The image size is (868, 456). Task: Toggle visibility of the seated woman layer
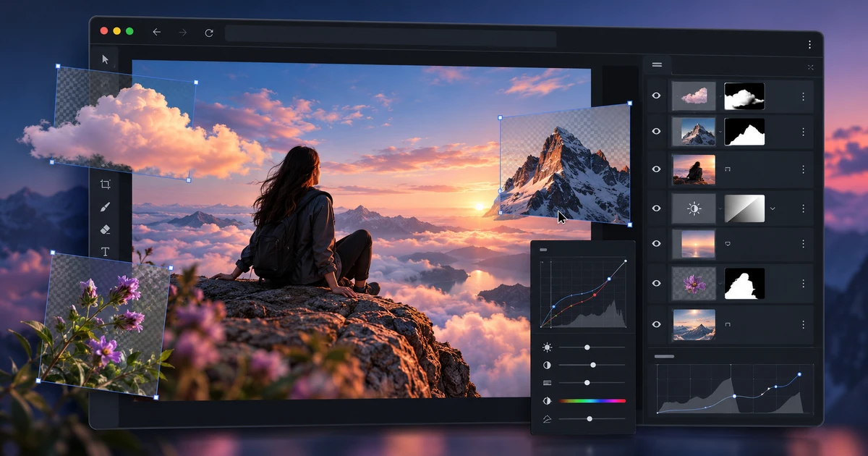click(656, 169)
